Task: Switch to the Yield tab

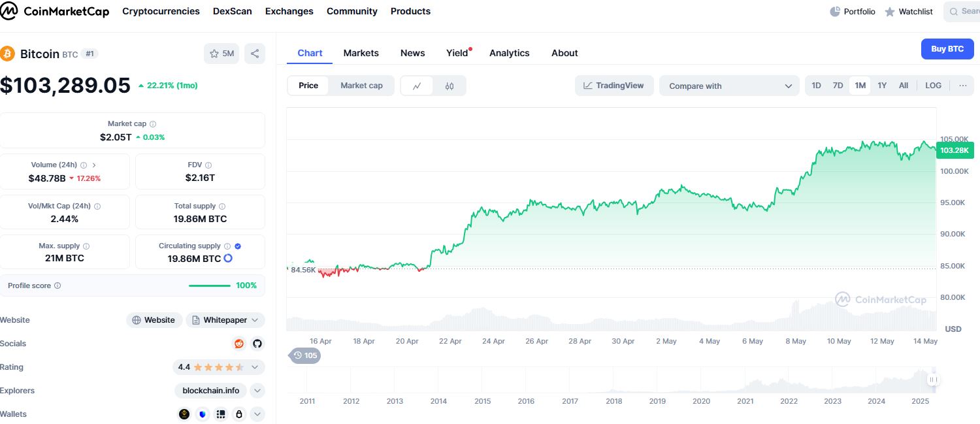Action: pyautogui.click(x=457, y=53)
